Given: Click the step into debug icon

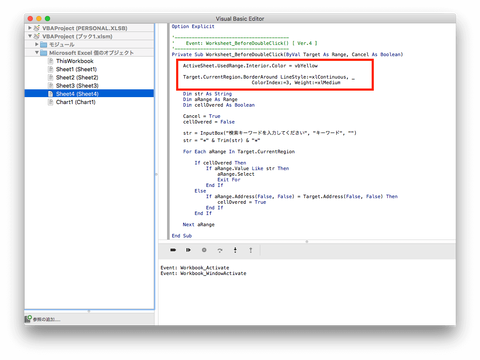Looking at the screenshot, I should (235, 250).
